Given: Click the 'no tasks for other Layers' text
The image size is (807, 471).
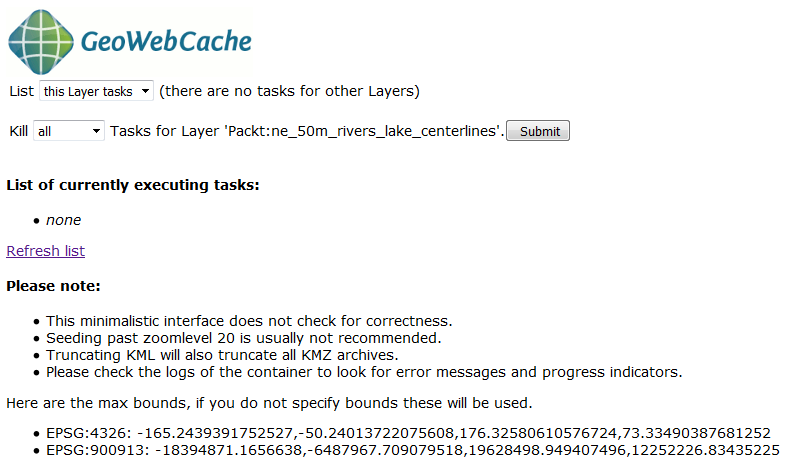Looking at the screenshot, I should pyautogui.click(x=289, y=91).
